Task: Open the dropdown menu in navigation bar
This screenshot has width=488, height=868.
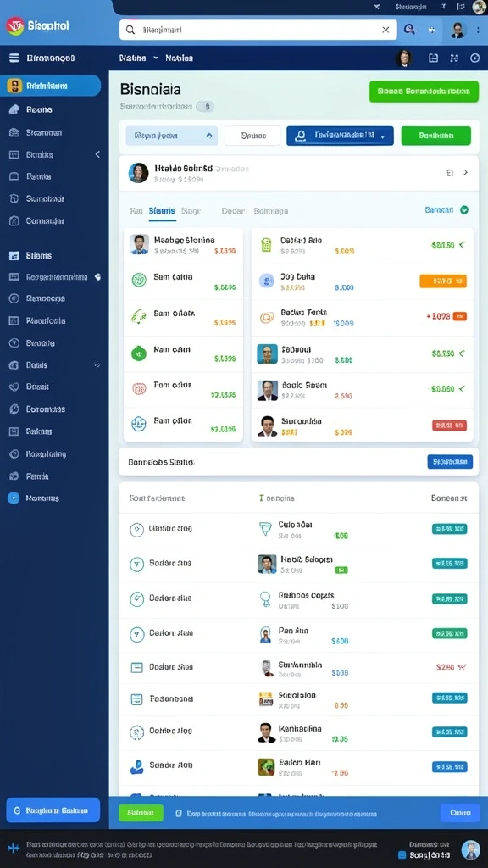Action: pos(156,58)
